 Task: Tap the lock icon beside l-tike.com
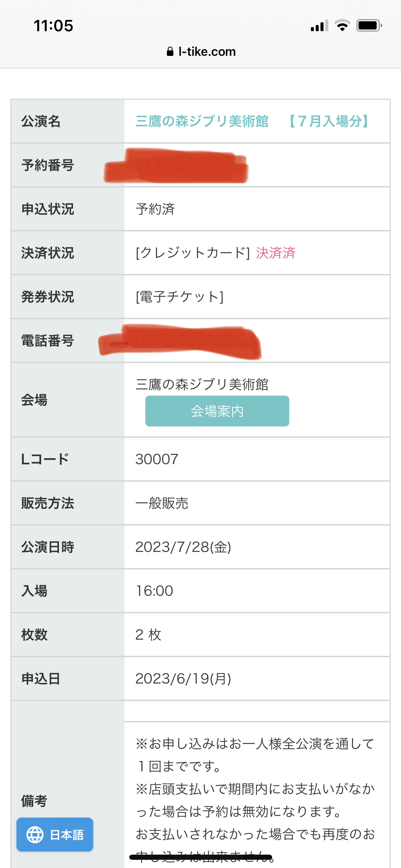click(170, 51)
